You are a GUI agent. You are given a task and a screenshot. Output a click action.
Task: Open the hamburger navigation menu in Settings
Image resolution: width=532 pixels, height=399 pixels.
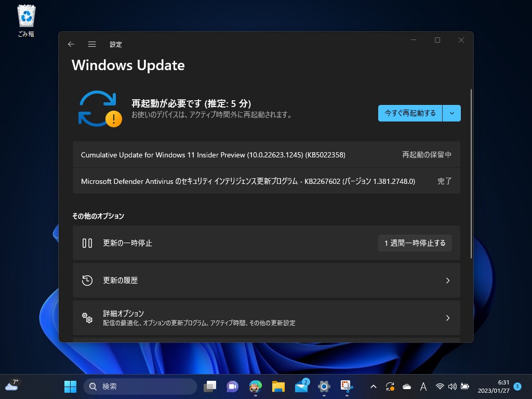[92, 44]
